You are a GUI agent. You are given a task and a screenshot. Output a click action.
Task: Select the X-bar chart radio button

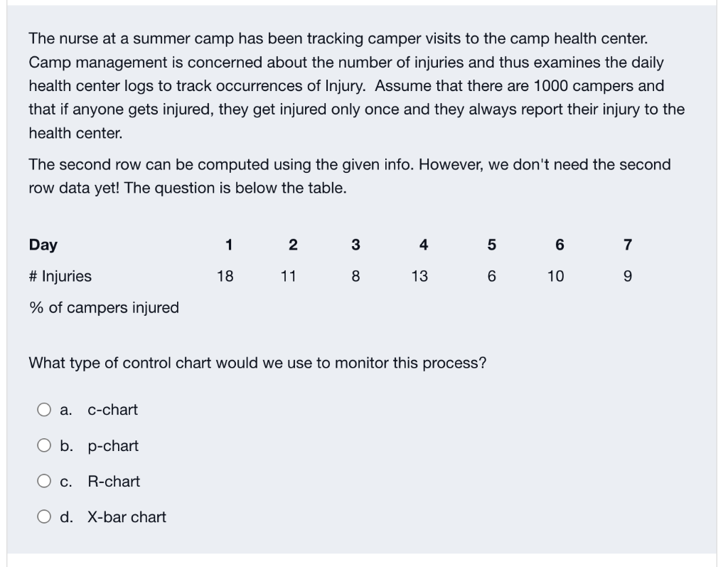click(x=43, y=517)
